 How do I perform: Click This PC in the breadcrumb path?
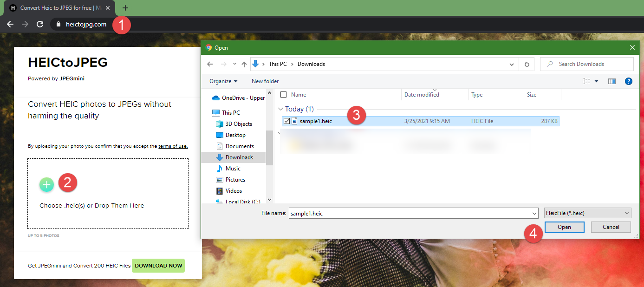pyautogui.click(x=278, y=64)
